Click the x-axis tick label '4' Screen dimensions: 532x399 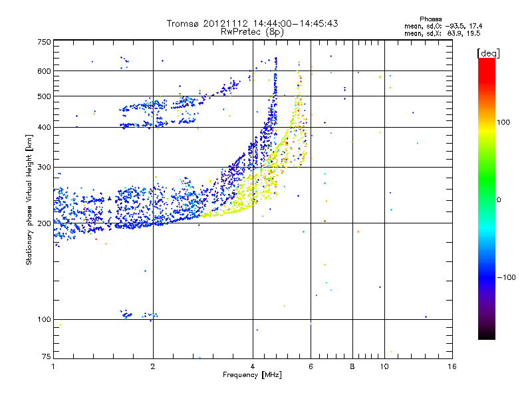coord(253,366)
